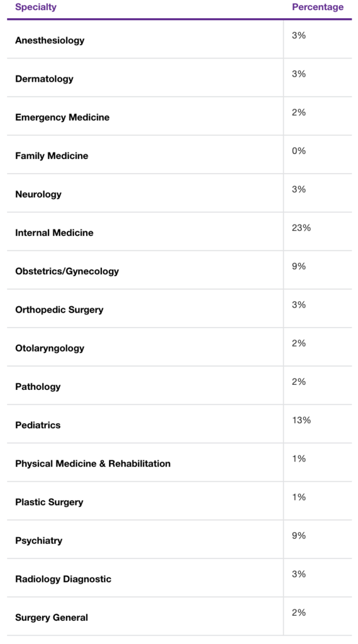This screenshot has width=358, height=644.
Task: Click the Emergency Medicine specialty
Action: coord(62,118)
